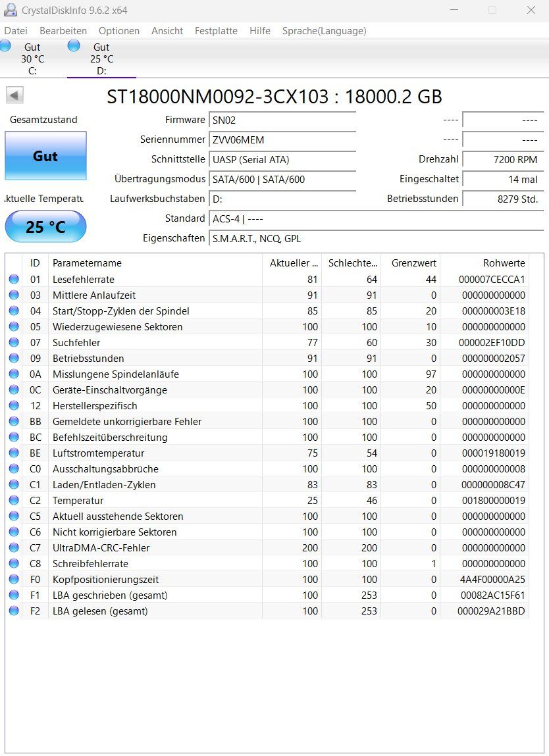Click the Drehzahl value 7200 RPM
The image size is (549, 756).
tap(503, 160)
